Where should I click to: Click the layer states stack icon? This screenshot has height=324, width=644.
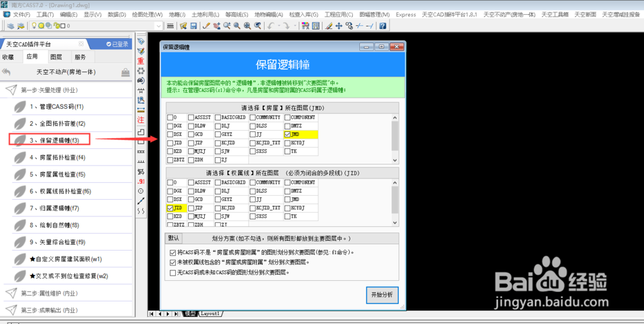point(21,26)
